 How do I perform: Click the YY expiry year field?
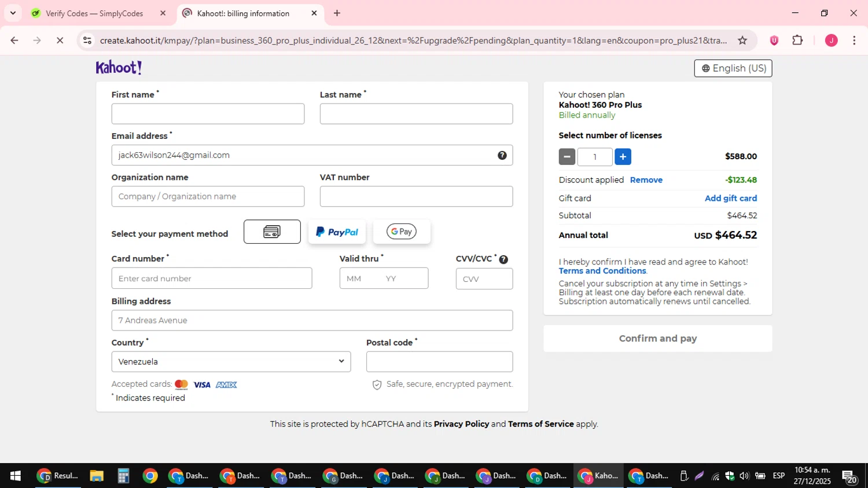(391, 278)
